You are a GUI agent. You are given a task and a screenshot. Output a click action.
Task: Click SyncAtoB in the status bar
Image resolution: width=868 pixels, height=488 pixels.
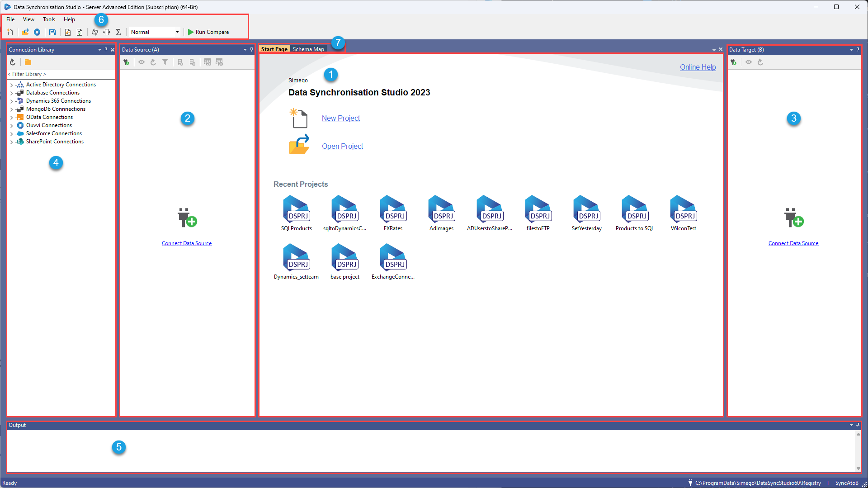(x=847, y=483)
